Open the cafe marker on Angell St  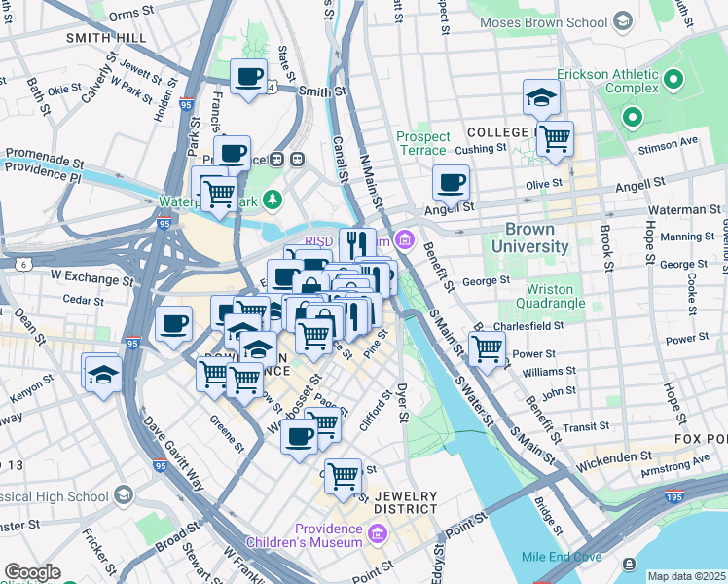(451, 184)
